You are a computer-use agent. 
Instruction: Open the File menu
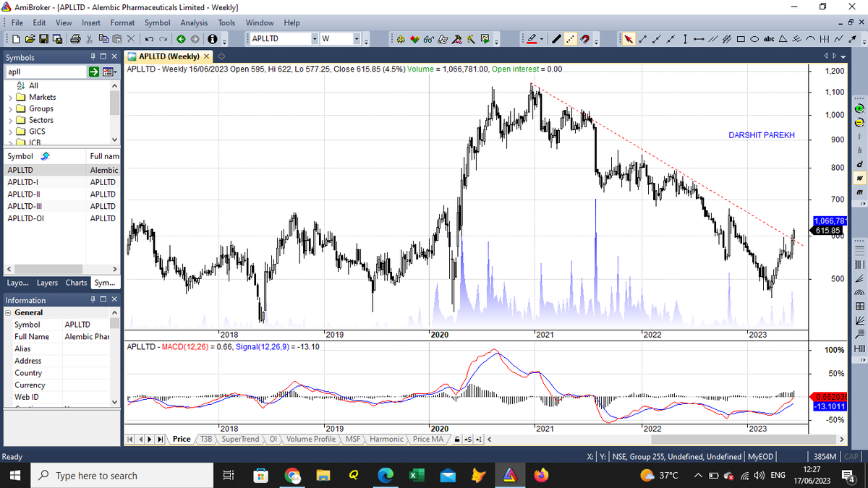click(17, 22)
